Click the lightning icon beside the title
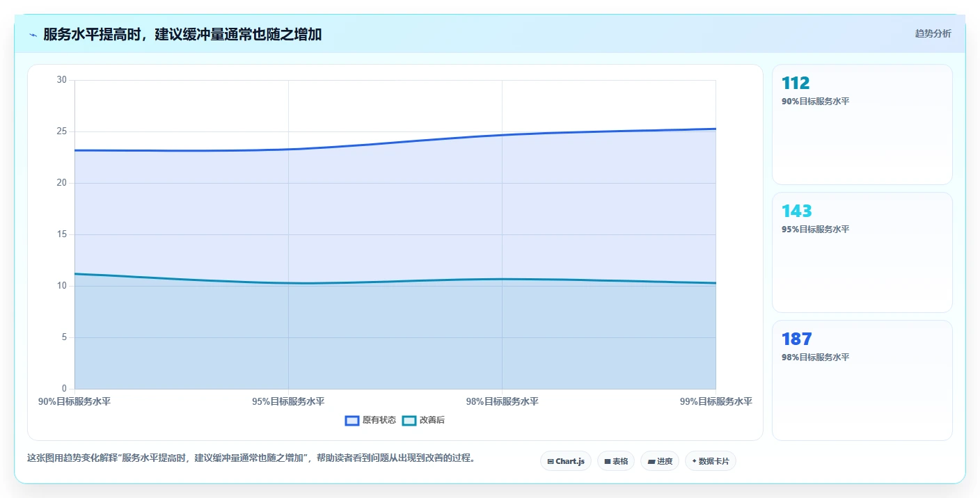The width and height of the screenshot is (980, 498). 33,35
